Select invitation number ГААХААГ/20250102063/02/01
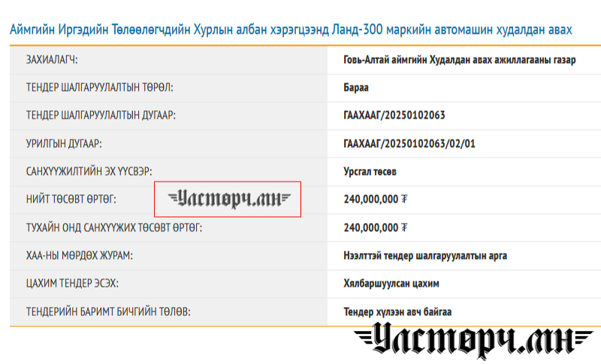The width and height of the screenshot is (601, 364). pyautogui.click(x=409, y=143)
